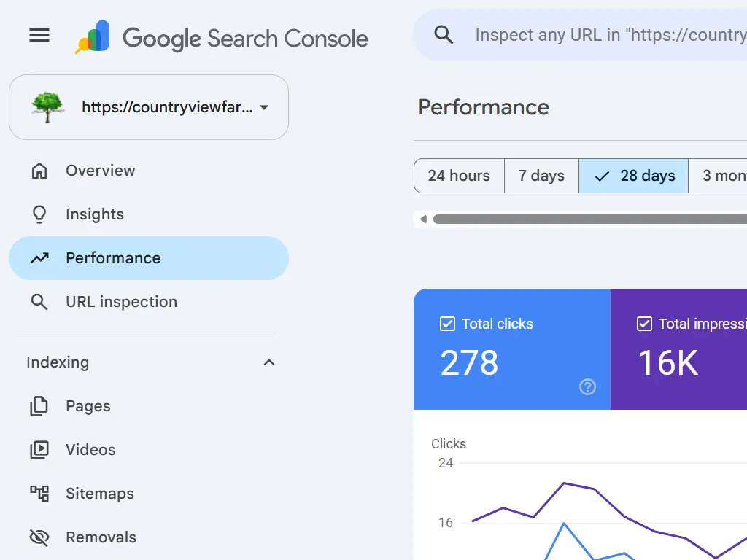The width and height of the screenshot is (747, 560).
Task: Click the URL inspection magnifier icon
Action: (39, 302)
